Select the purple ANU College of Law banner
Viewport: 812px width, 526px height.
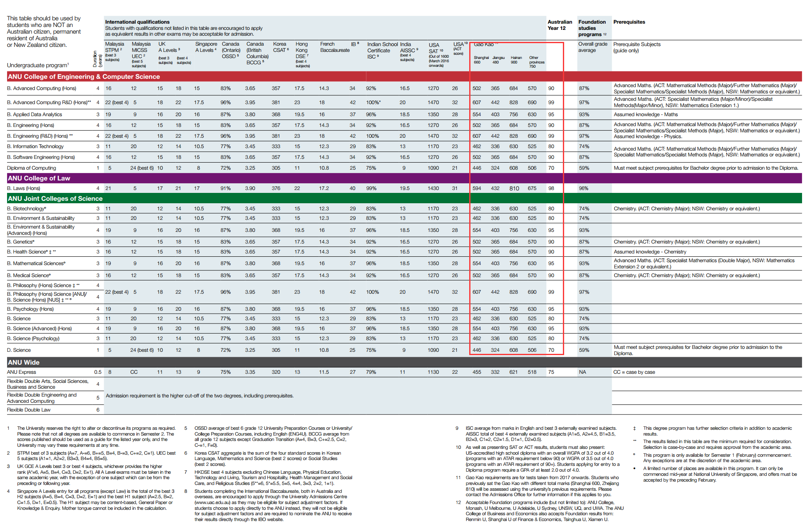39,178
